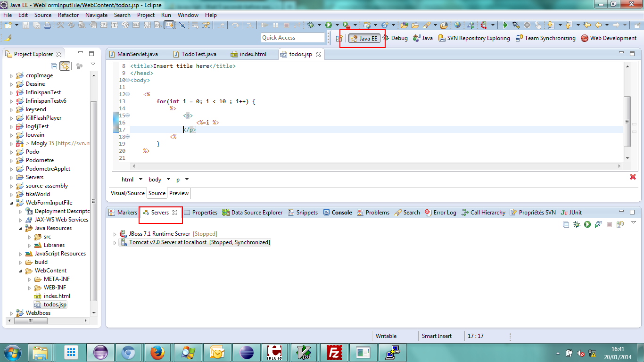Click the Quick Access search field
This screenshot has height=362, width=644.
293,38
